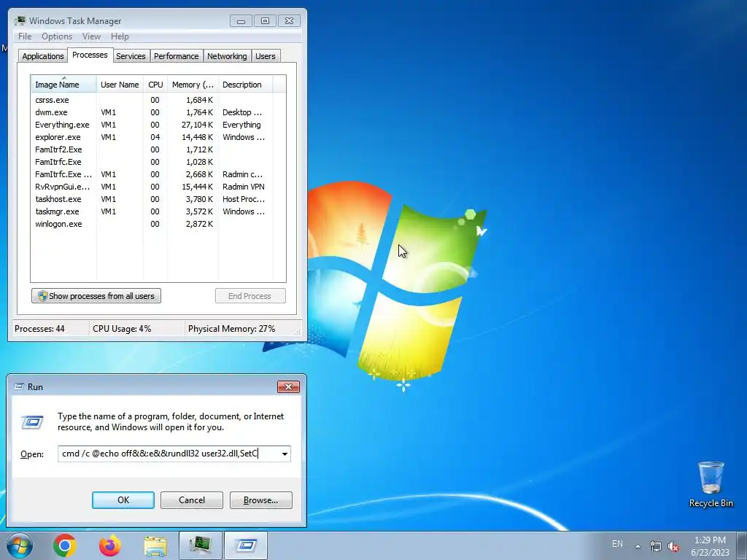This screenshot has width=747, height=560.
Task: Select the winlogon.exe process
Action: 152,224
